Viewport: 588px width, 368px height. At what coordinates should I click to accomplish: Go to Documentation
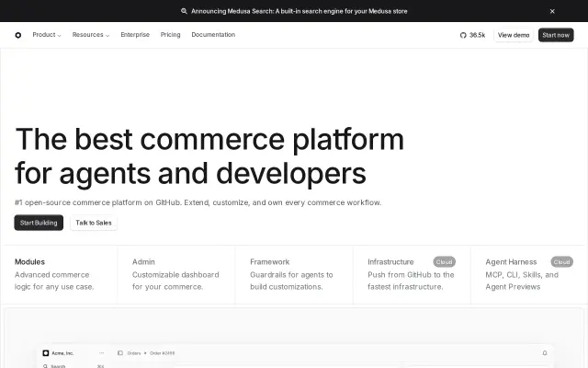coord(213,35)
